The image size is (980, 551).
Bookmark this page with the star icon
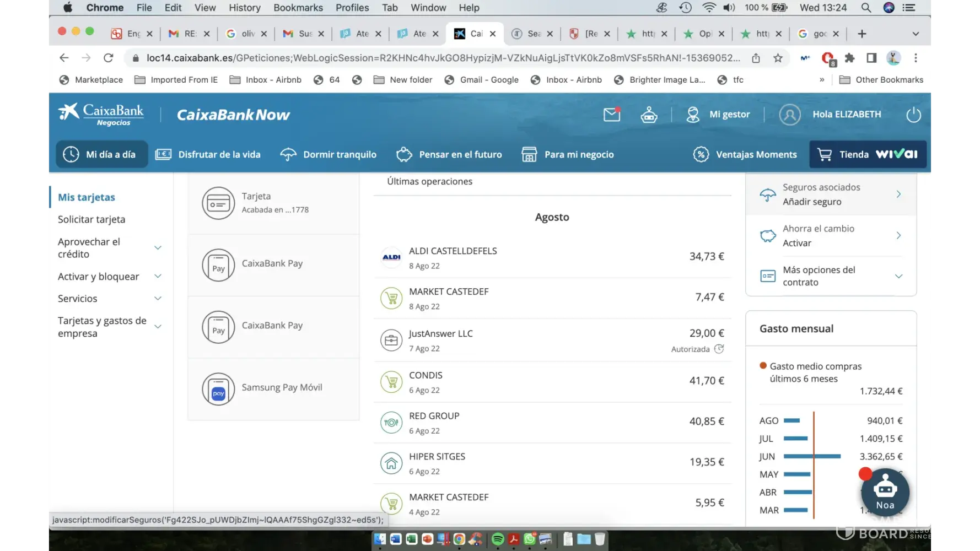pyautogui.click(x=778, y=58)
